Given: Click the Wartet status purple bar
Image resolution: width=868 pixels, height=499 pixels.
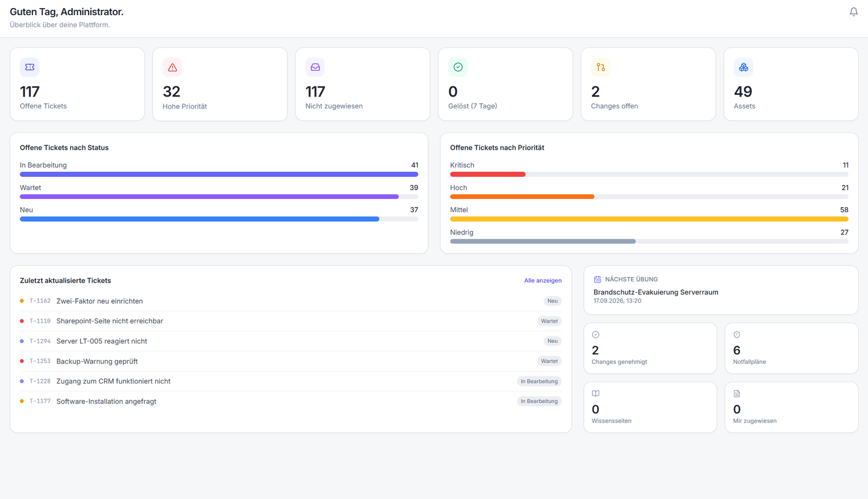Looking at the screenshot, I should pyautogui.click(x=209, y=197).
